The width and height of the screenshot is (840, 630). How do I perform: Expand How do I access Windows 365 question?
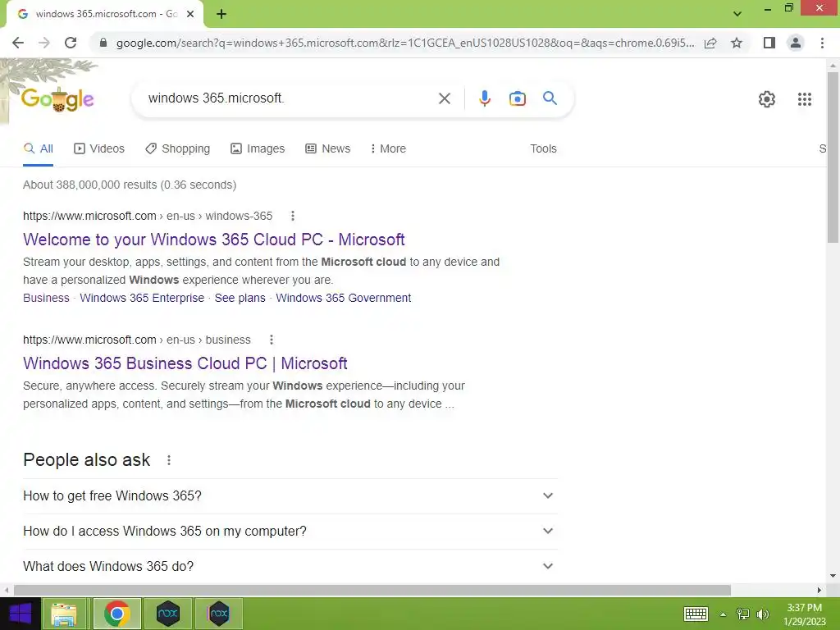[x=290, y=532]
